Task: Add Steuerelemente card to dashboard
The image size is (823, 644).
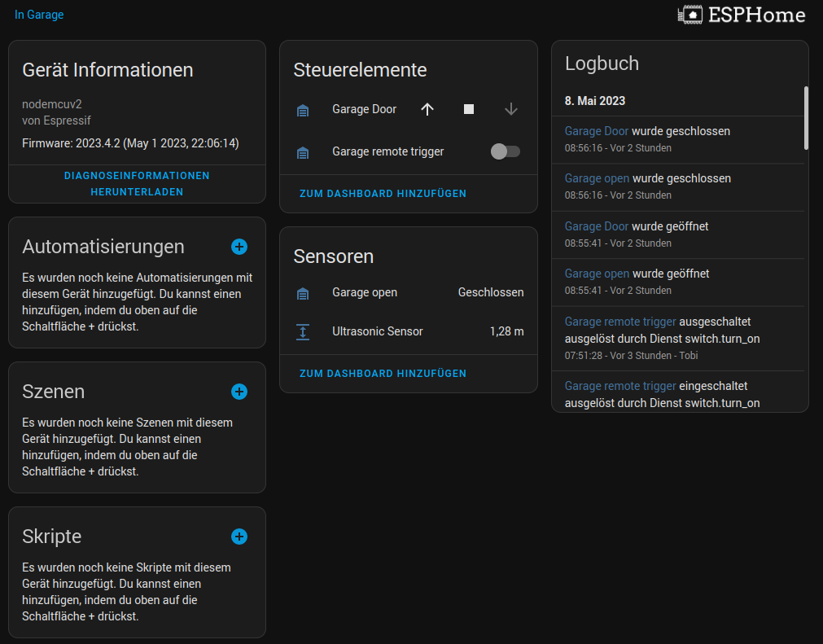Action: (383, 194)
